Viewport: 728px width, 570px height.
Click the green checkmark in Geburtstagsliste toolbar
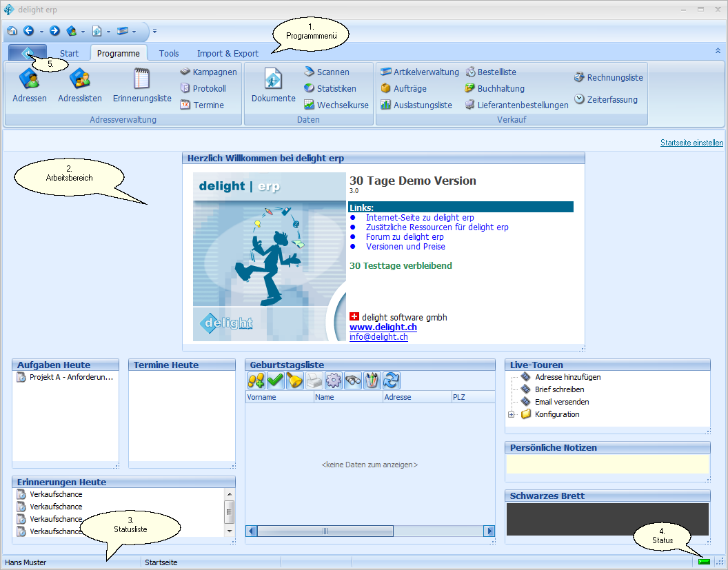[276, 380]
